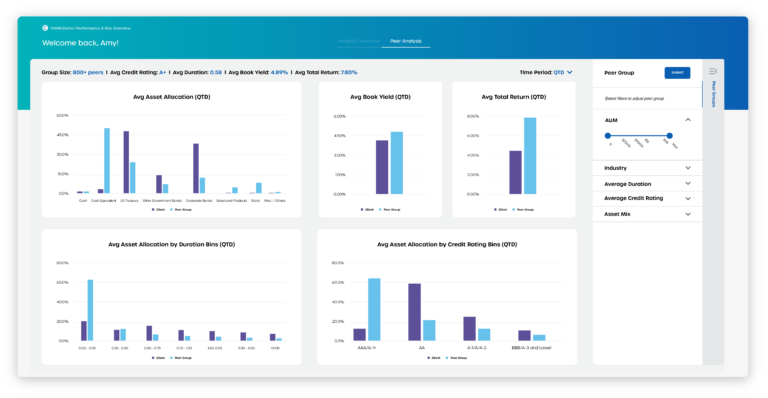Viewport: 768px width, 398px height.
Task: Click the Corporate Bonds client bar
Action: (196, 168)
